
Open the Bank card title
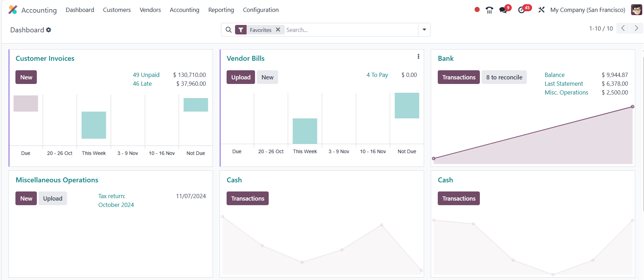pyautogui.click(x=446, y=58)
